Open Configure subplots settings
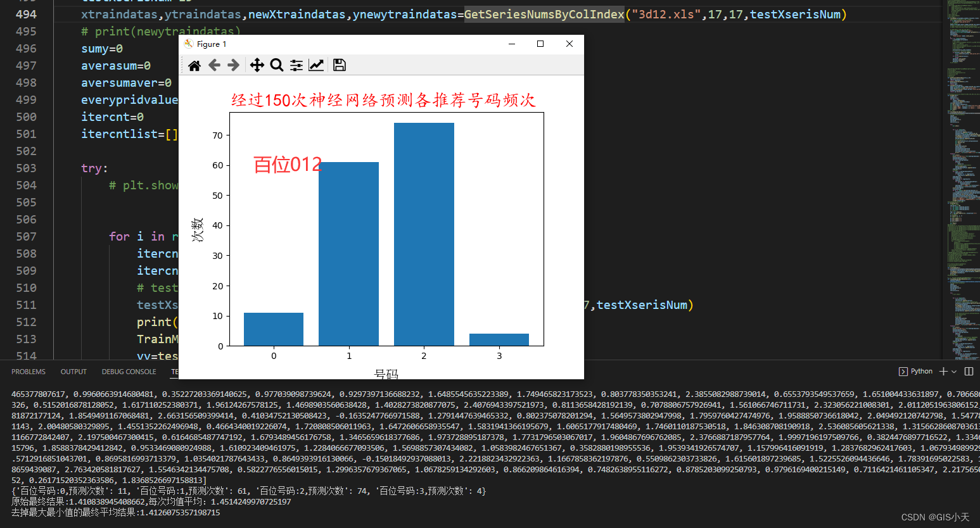Screen dimensions: 980x528 click(296, 65)
